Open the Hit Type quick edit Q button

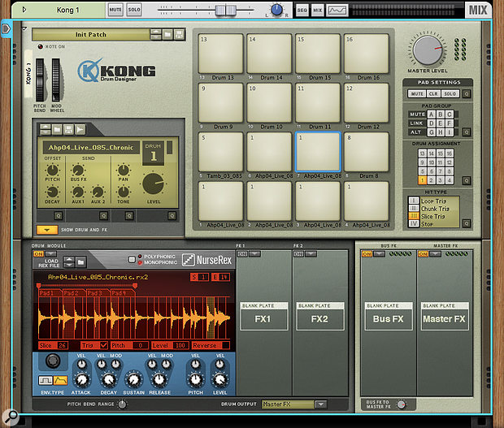click(x=467, y=223)
